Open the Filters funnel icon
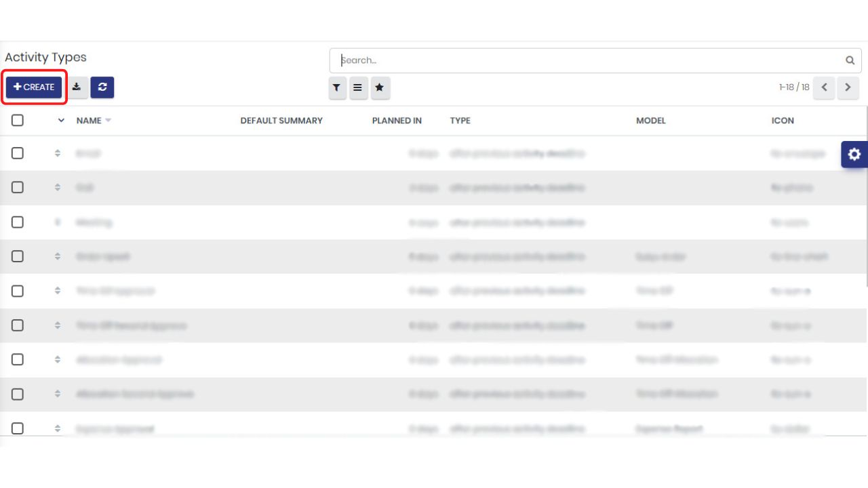868x488 pixels. click(337, 87)
